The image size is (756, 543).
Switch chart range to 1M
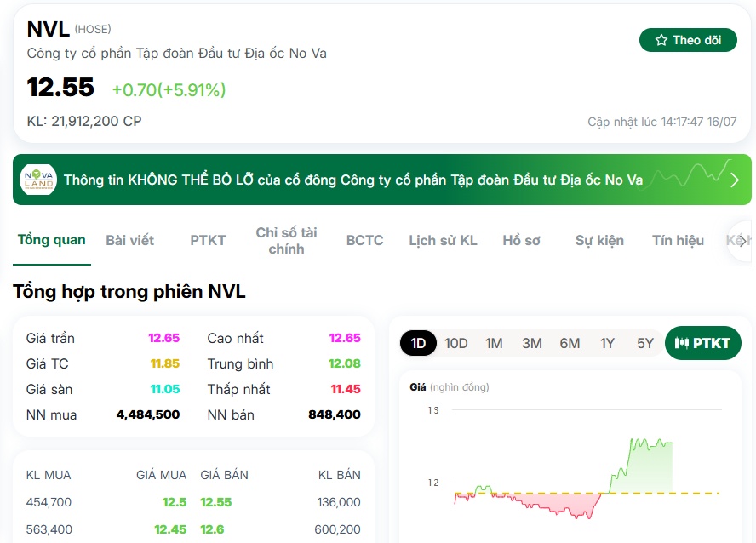point(494,343)
